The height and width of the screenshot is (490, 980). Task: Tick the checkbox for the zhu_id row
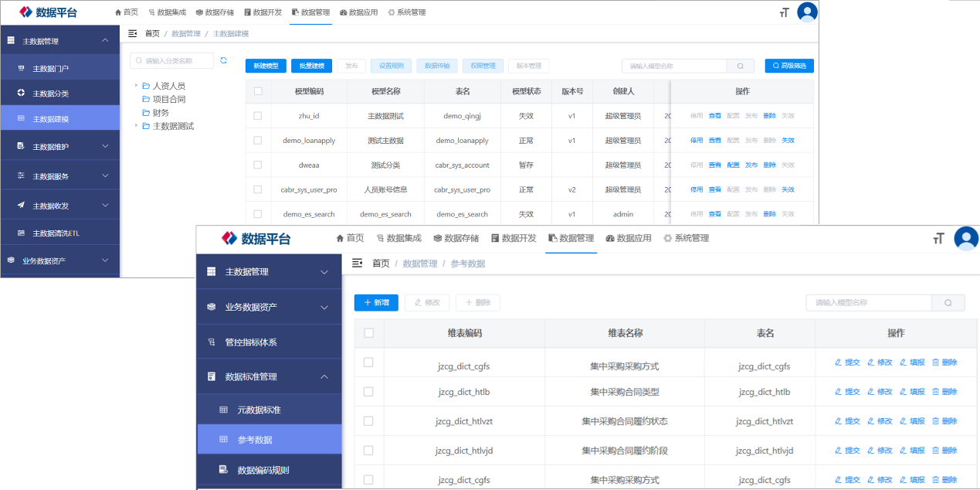(258, 116)
